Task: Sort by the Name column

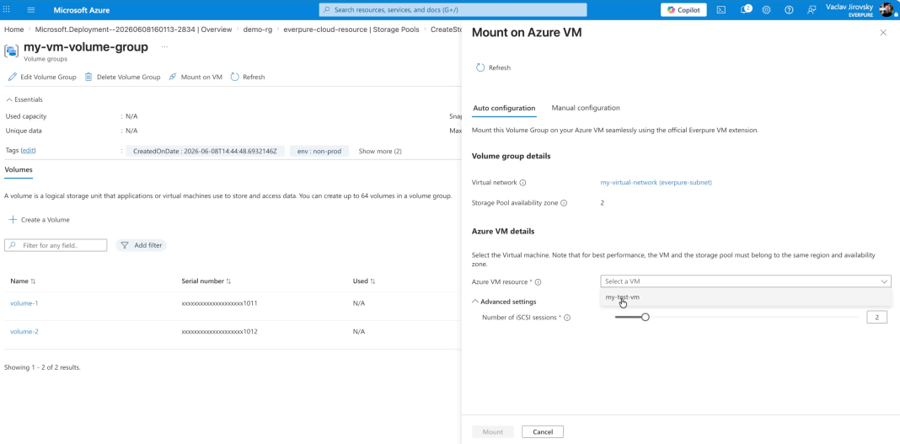Action: point(23,281)
